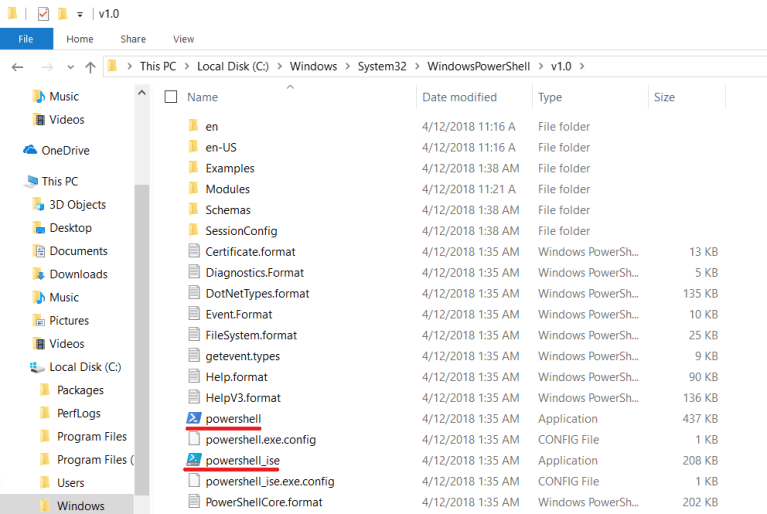Select Downloads in the navigation pane
The height and width of the screenshot is (514, 767).
click(x=78, y=274)
